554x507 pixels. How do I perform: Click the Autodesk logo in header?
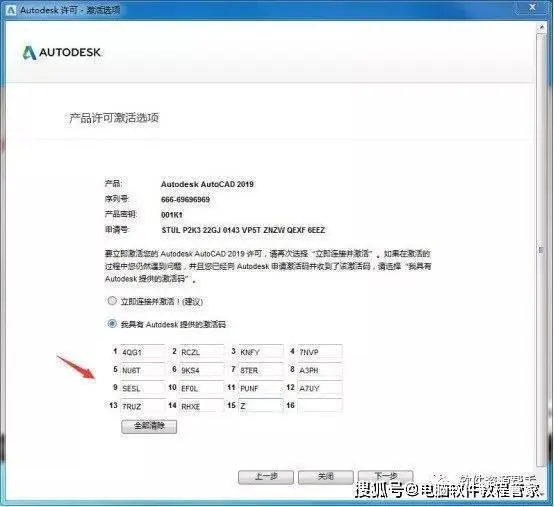tap(62, 53)
